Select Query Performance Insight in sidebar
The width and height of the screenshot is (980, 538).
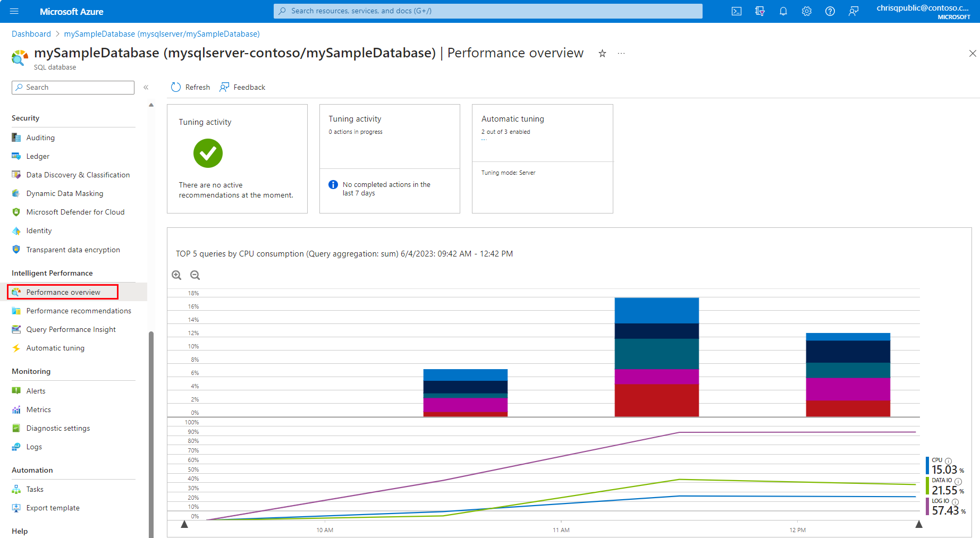71,329
